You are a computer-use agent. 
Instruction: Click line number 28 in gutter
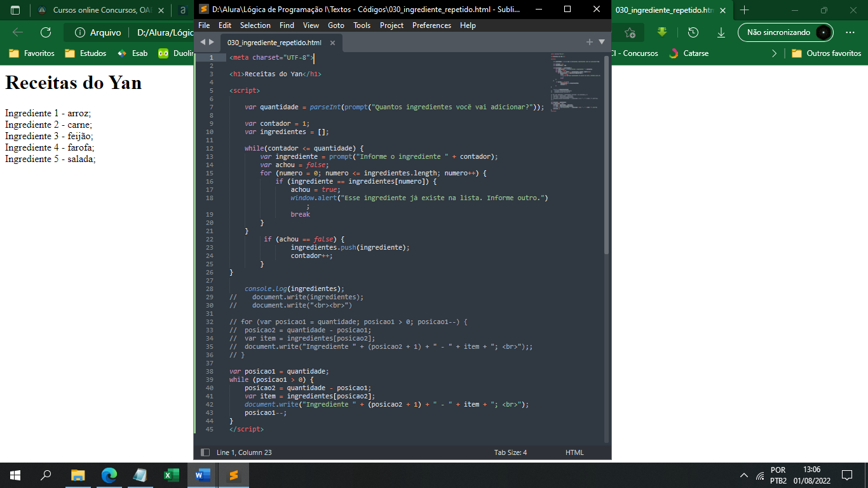coord(210,288)
